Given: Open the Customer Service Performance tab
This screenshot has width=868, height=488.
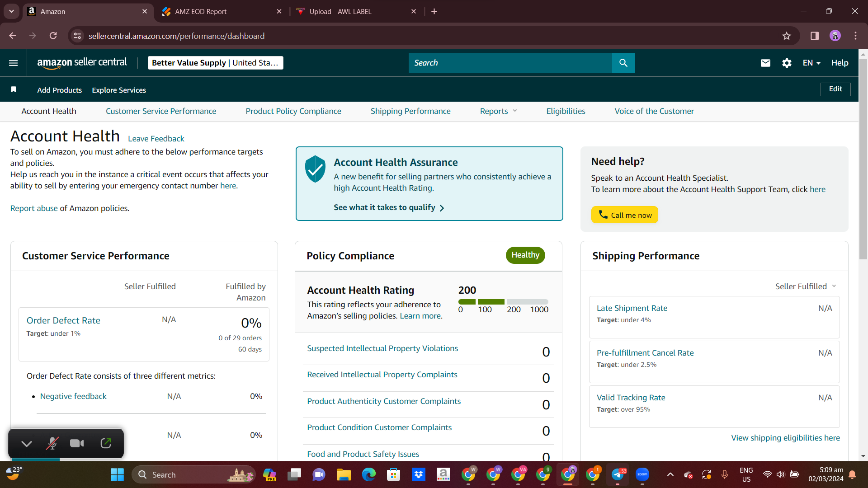Looking at the screenshot, I should coord(161,111).
